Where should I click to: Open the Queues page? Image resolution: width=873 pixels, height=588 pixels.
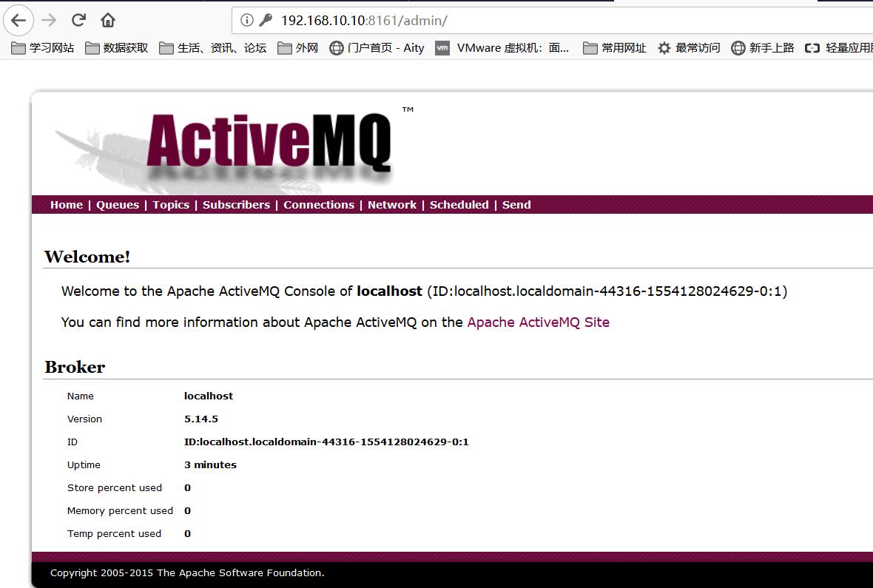(x=118, y=205)
